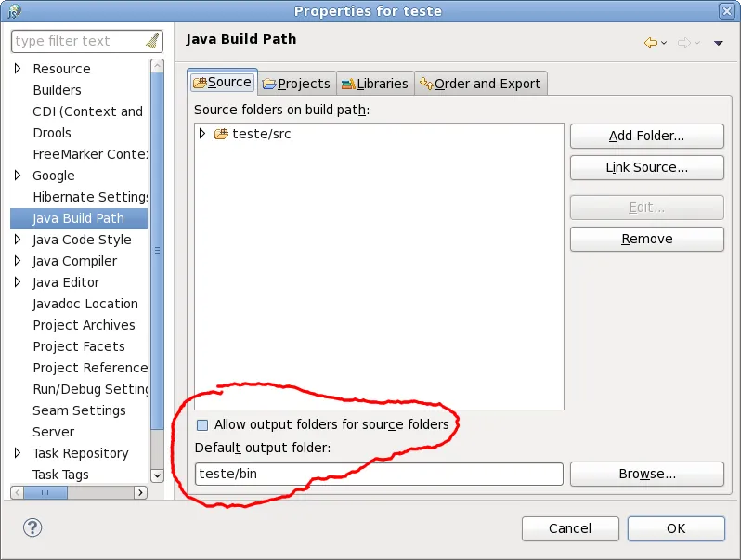Switch to the Source tab

(222, 83)
